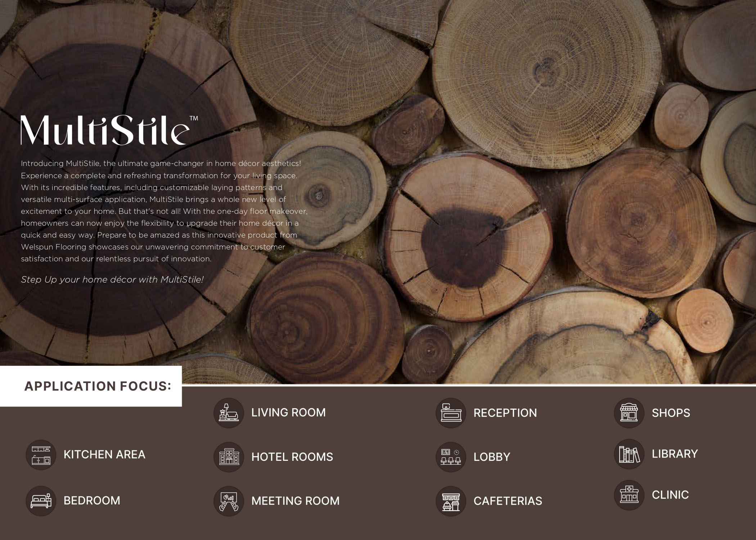This screenshot has height=540, width=756.
Task: Click the Cafeterias counter icon
Action: 451,501
